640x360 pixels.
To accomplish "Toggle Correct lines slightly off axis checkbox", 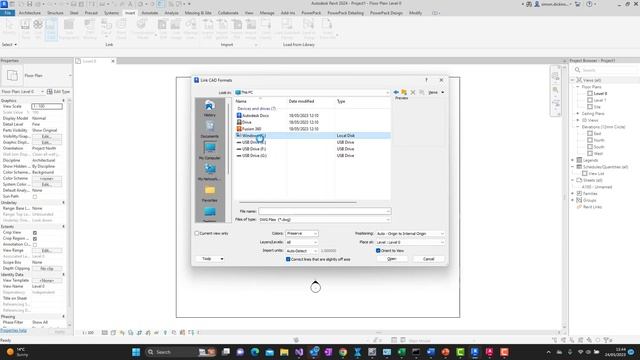I will pos(288,259).
